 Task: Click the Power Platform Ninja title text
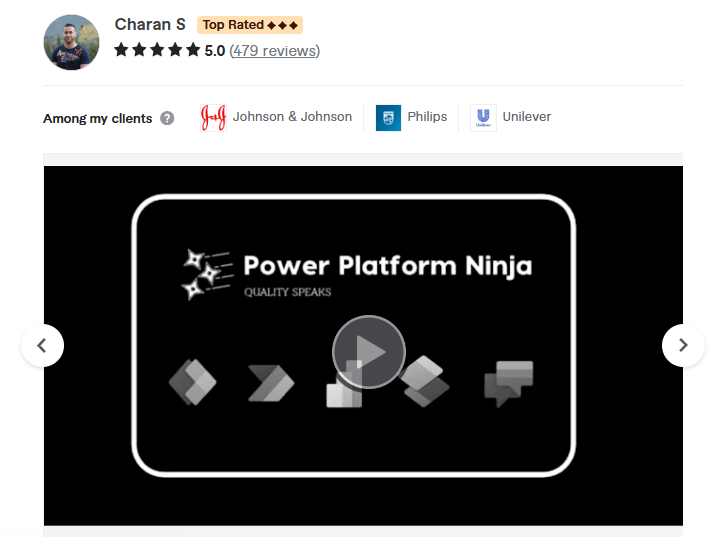coord(388,266)
